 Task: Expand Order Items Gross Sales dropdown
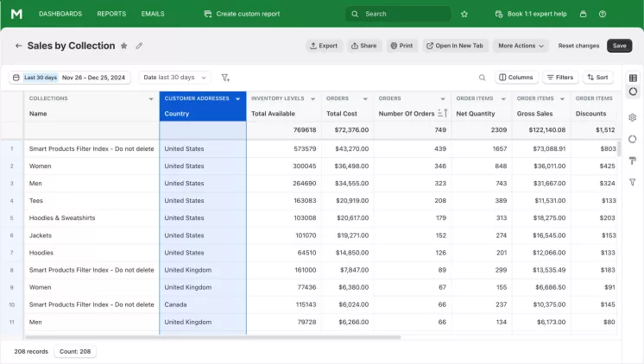(x=562, y=99)
